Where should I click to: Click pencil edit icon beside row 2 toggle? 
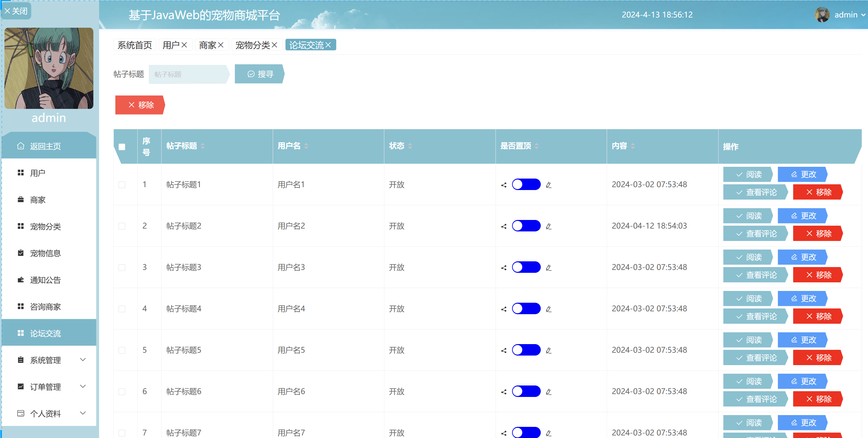point(549,226)
